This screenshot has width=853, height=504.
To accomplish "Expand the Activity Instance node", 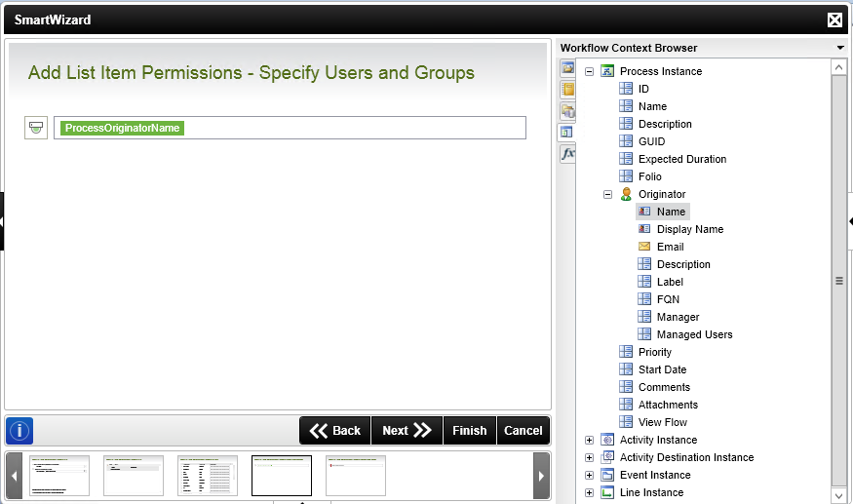I will click(589, 440).
